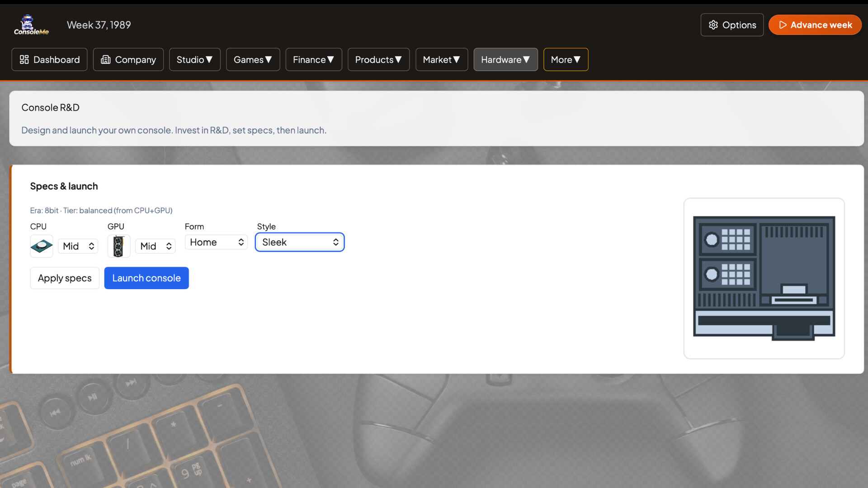Click the building icon next to Company
This screenshot has width=868, height=488.
pos(106,59)
